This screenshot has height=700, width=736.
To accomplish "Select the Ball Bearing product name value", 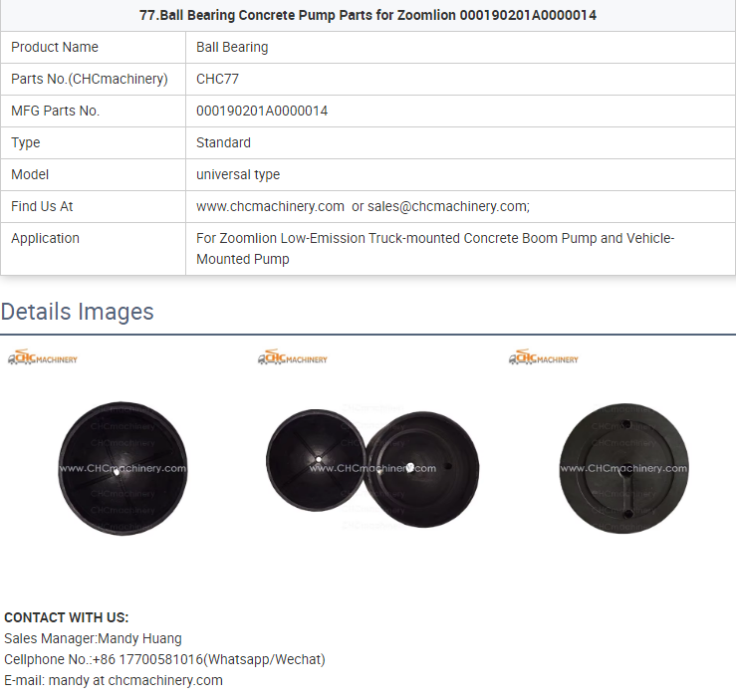I will point(232,47).
